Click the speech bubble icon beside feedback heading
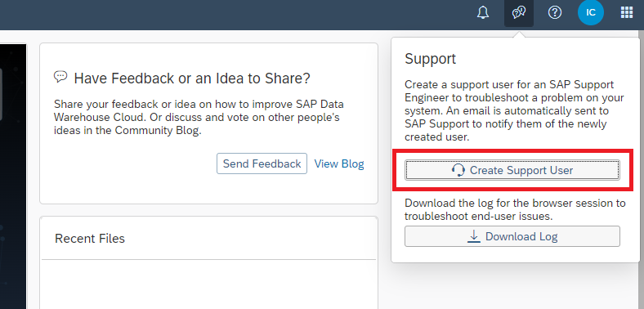Viewport: 644px width, 309px height. 60,76
